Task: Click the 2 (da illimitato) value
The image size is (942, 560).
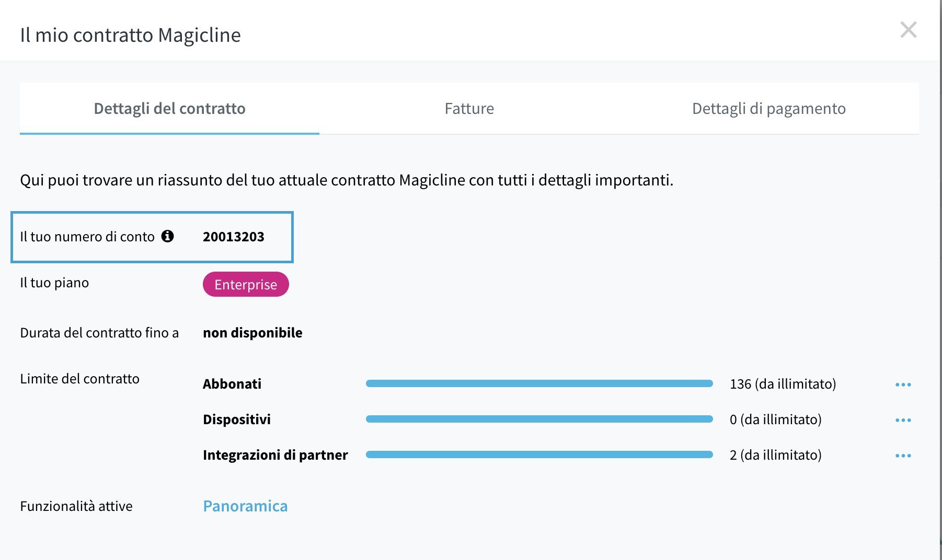Action: pyautogui.click(x=775, y=455)
